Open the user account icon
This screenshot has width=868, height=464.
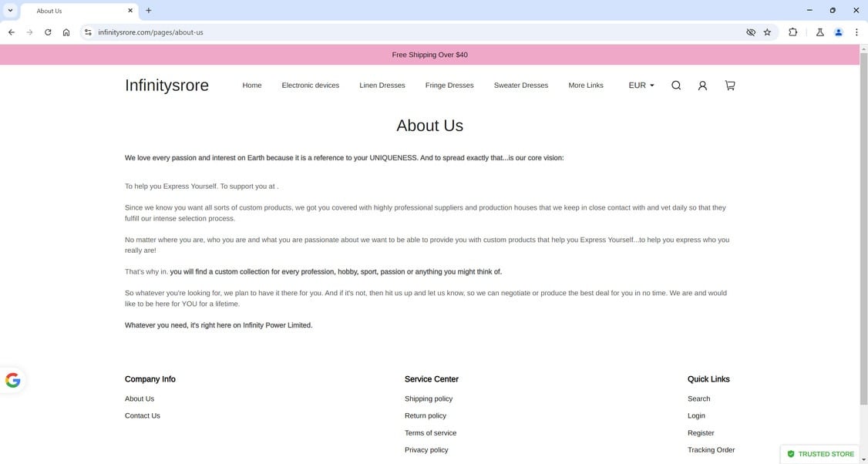702,86
